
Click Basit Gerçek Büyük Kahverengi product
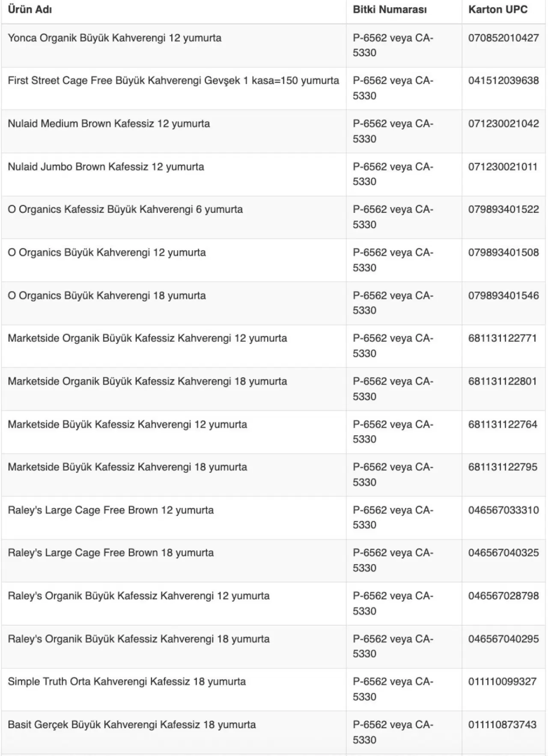point(132,725)
